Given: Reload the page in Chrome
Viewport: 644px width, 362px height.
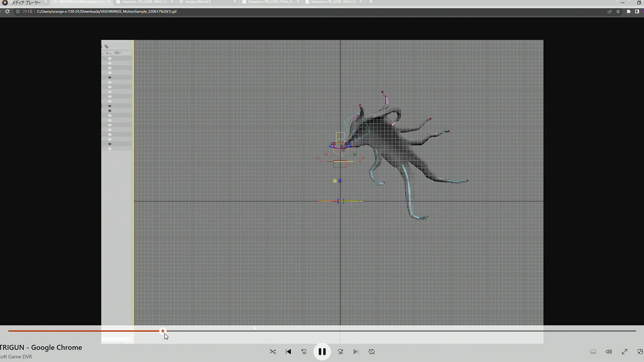Looking at the screenshot, I should tap(8, 11).
